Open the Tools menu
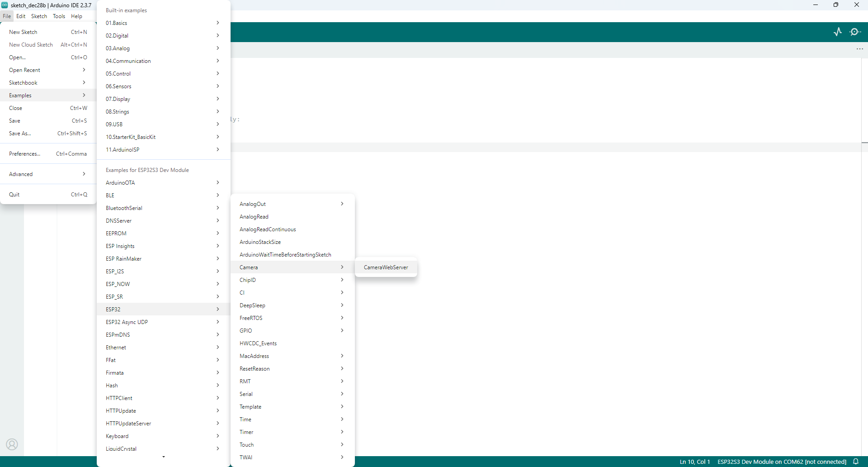Image resolution: width=868 pixels, height=467 pixels. pos(59,16)
